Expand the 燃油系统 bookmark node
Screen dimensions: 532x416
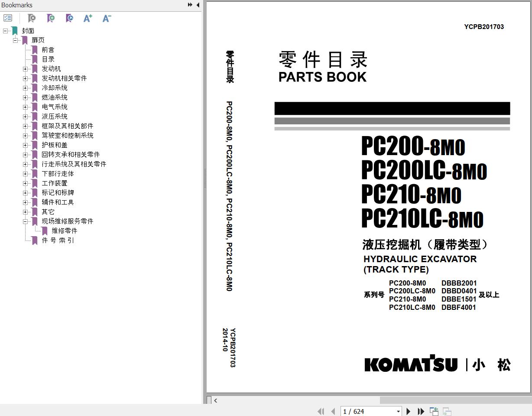[x=25, y=97]
